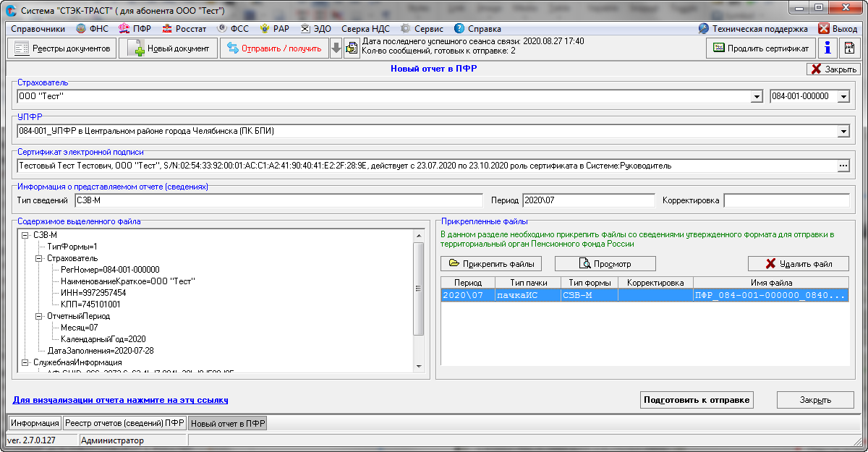Select the КалендарныйГод=2020 tree item

point(103,339)
